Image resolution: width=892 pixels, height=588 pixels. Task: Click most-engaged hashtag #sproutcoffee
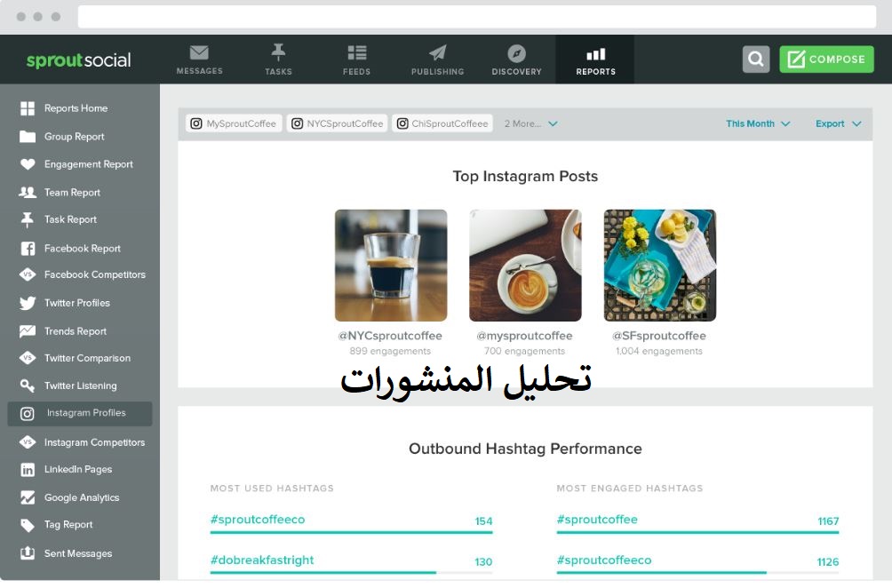tap(597, 520)
